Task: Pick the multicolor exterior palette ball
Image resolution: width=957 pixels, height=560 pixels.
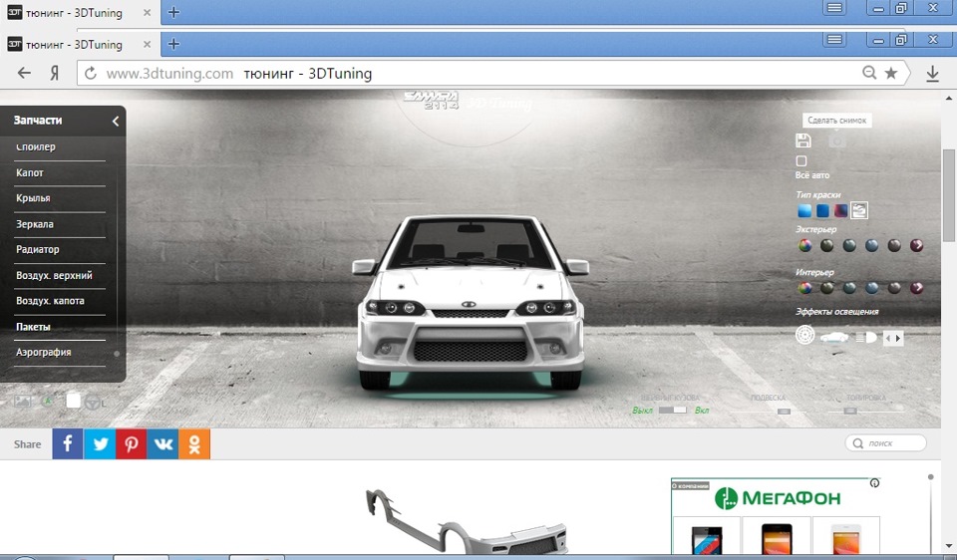Action: click(805, 245)
